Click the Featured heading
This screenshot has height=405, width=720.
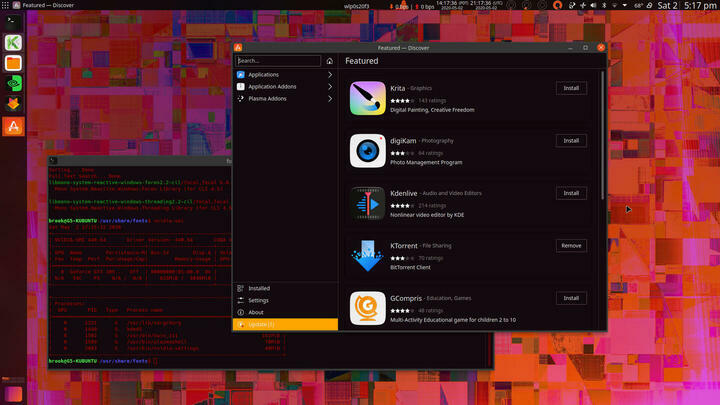pos(362,61)
